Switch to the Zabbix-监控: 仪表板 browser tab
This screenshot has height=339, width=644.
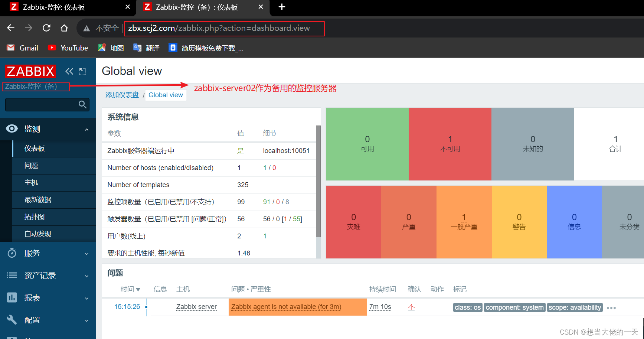point(67,7)
